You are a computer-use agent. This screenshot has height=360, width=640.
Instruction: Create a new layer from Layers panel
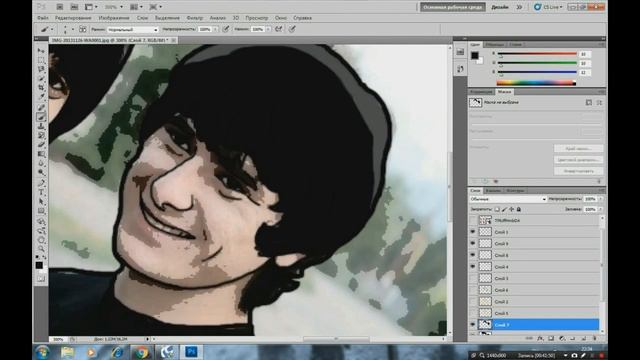[x=584, y=338]
